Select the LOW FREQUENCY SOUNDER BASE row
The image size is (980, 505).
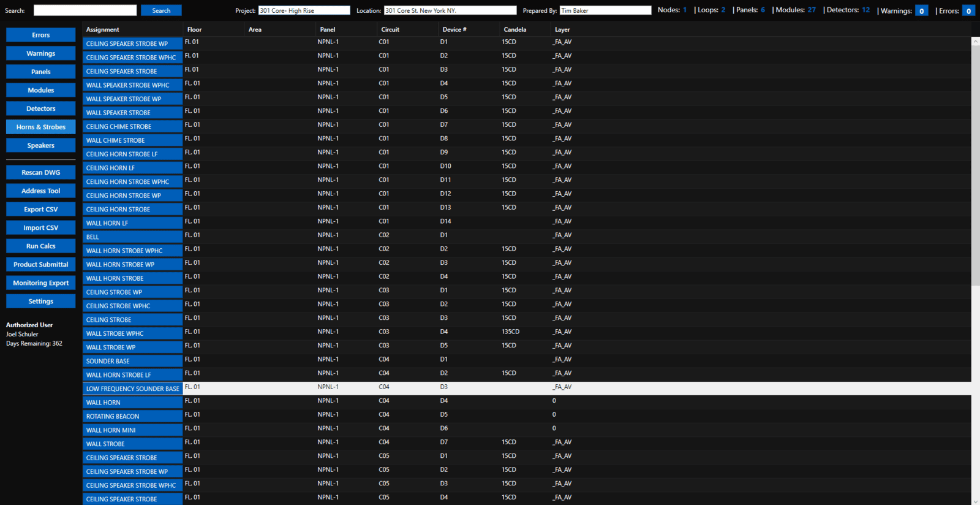(132, 389)
